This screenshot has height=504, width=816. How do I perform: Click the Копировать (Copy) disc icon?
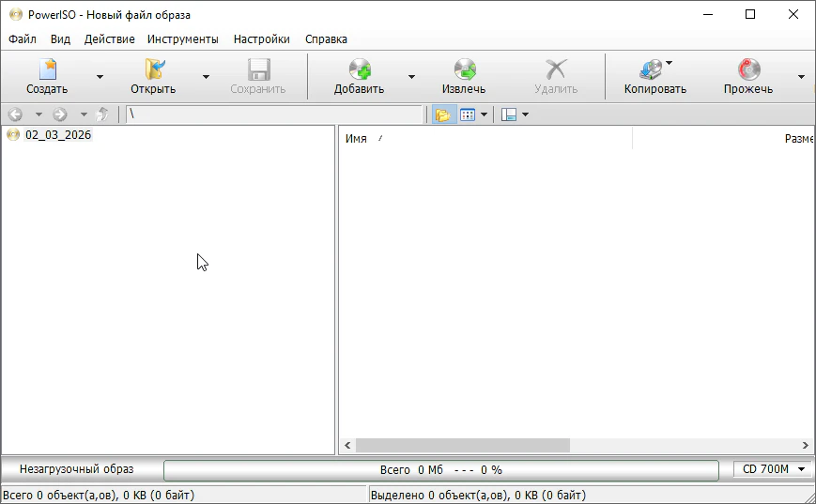[x=652, y=70]
